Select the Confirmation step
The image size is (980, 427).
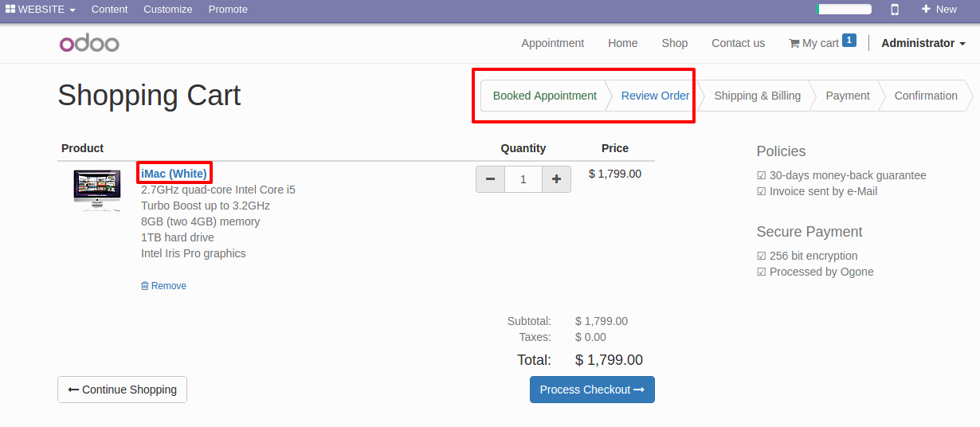(926, 96)
